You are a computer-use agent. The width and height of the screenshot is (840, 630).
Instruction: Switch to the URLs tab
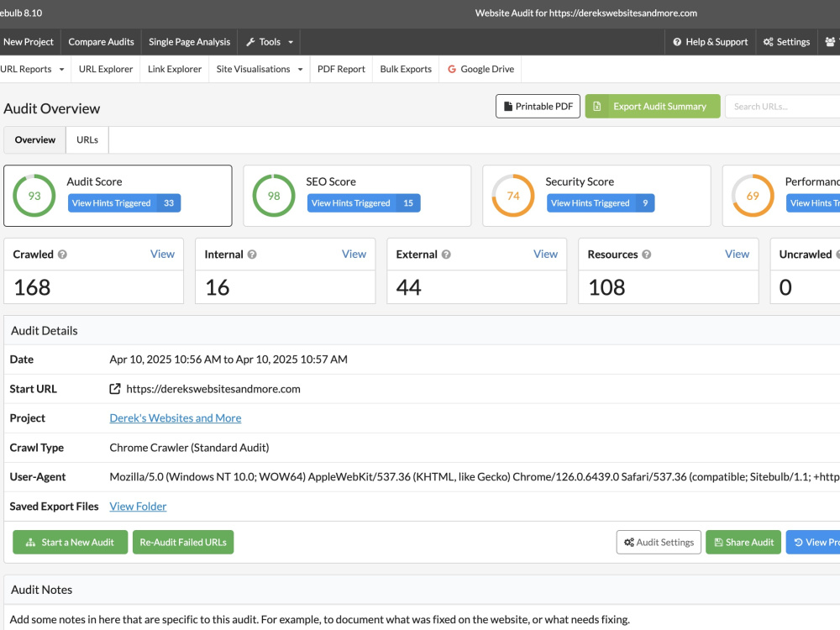(x=87, y=139)
